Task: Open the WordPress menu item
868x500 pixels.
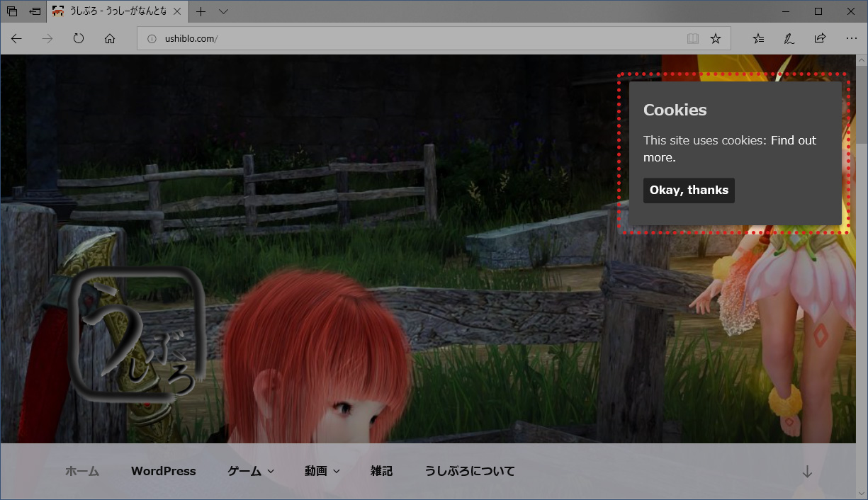Action: point(163,471)
